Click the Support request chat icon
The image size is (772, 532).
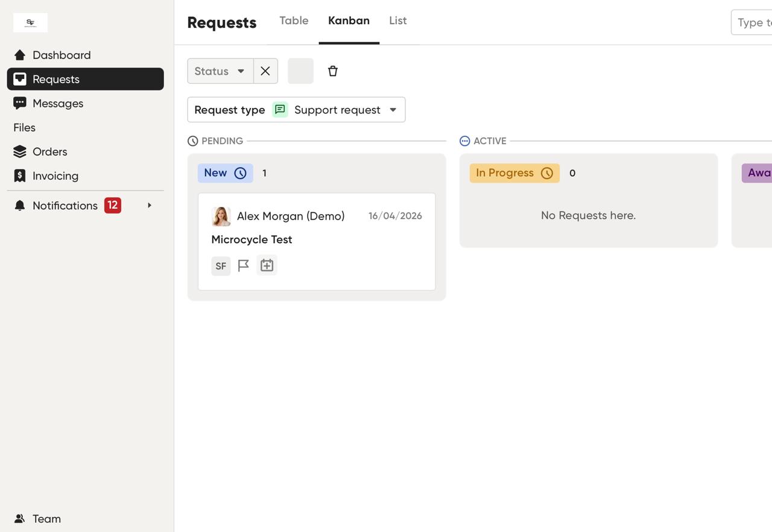click(280, 110)
